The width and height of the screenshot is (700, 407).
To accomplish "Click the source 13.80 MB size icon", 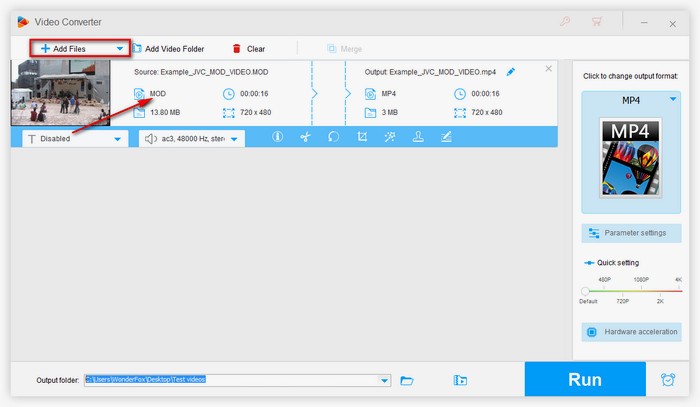I will (x=139, y=112).
